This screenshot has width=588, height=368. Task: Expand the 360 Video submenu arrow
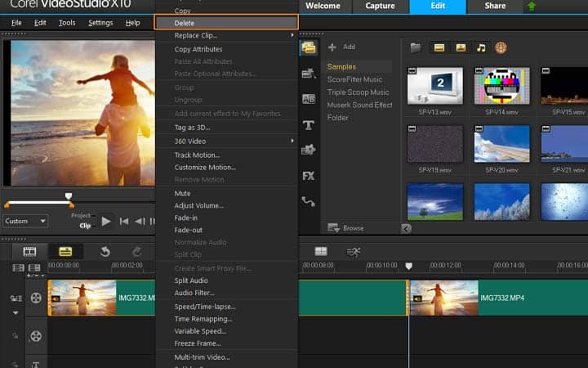pos(292,141)
